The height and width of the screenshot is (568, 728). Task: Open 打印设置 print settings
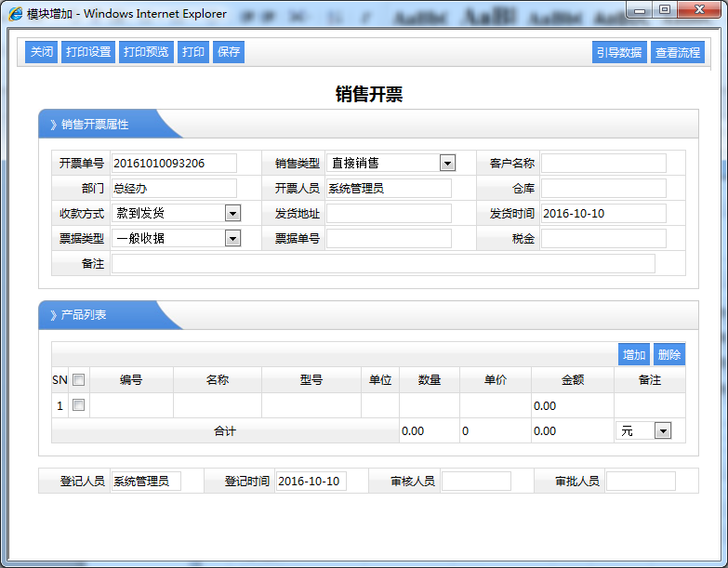(88, 52)
